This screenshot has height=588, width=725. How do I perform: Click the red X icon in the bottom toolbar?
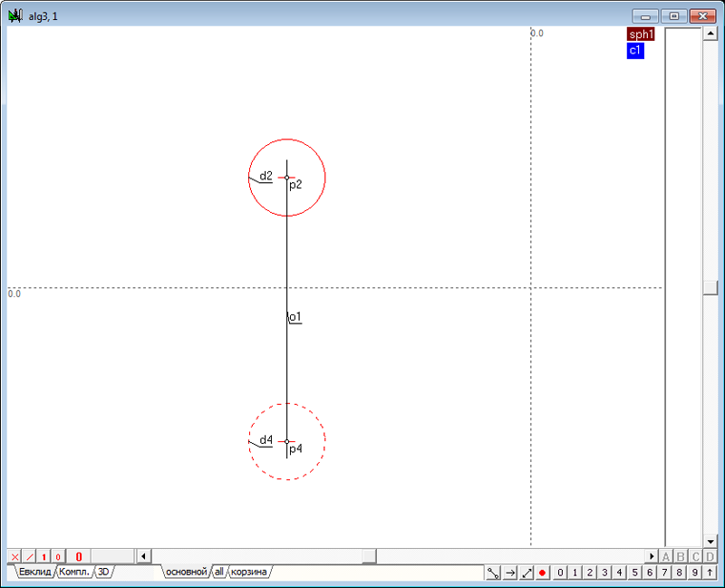point(14,556)
